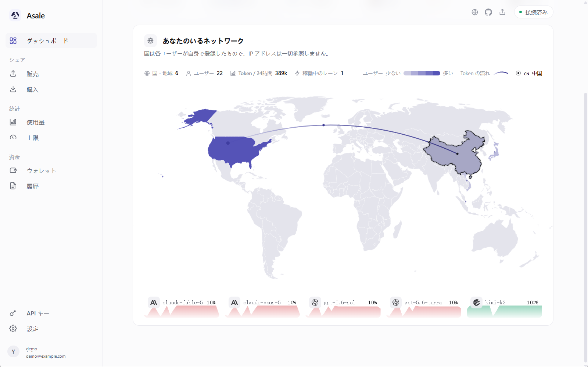Open the ダッシュボード sidebar item
Viewport: 588px width, 368px height.
coord(51,40)
